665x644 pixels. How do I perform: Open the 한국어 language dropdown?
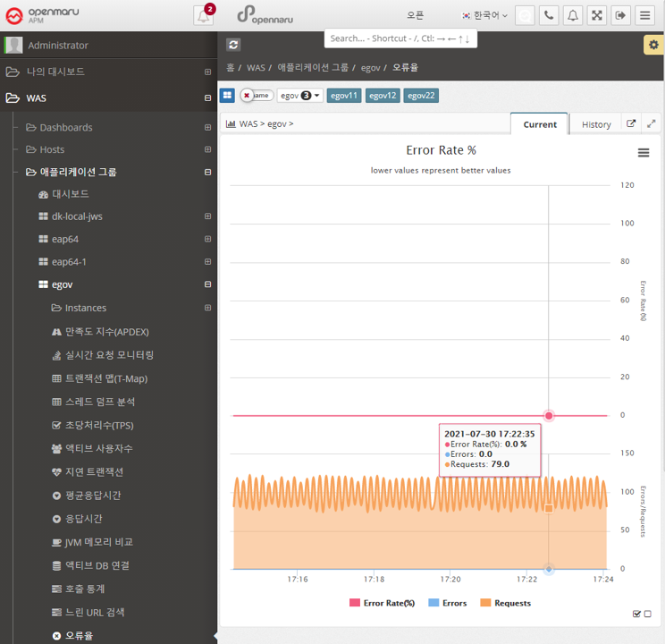tap(484, 15)
